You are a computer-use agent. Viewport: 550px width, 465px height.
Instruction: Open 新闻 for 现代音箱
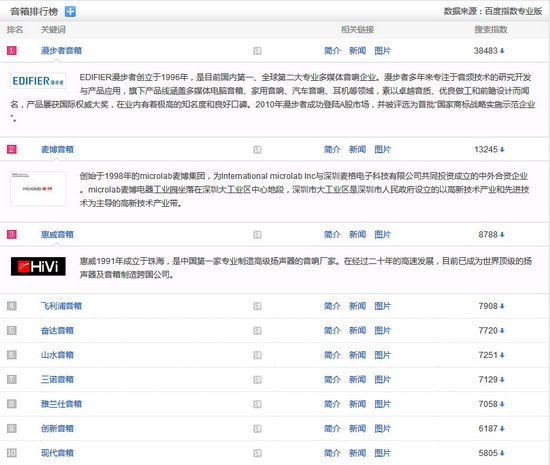click(357, 453)
